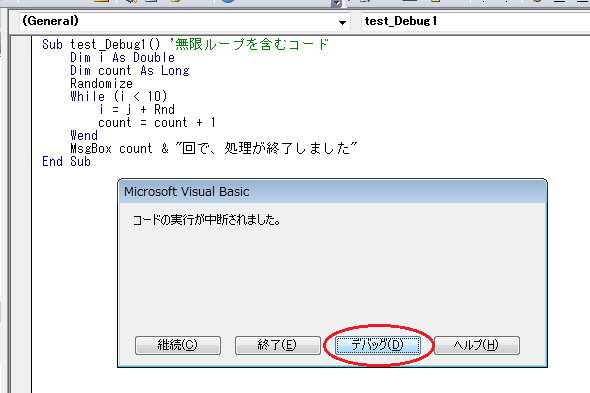Click the toolbar options overflow arrow
Image resolution: width=590 pixels, height=393 pixels.
(337, 3)
